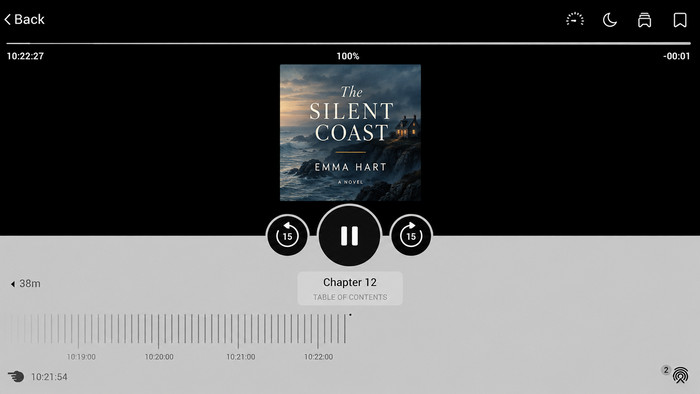Image resolution: width=700 pixels, height=394 pixels.
Task: Skip forward 15 seconds
Action: click(411, 235)
